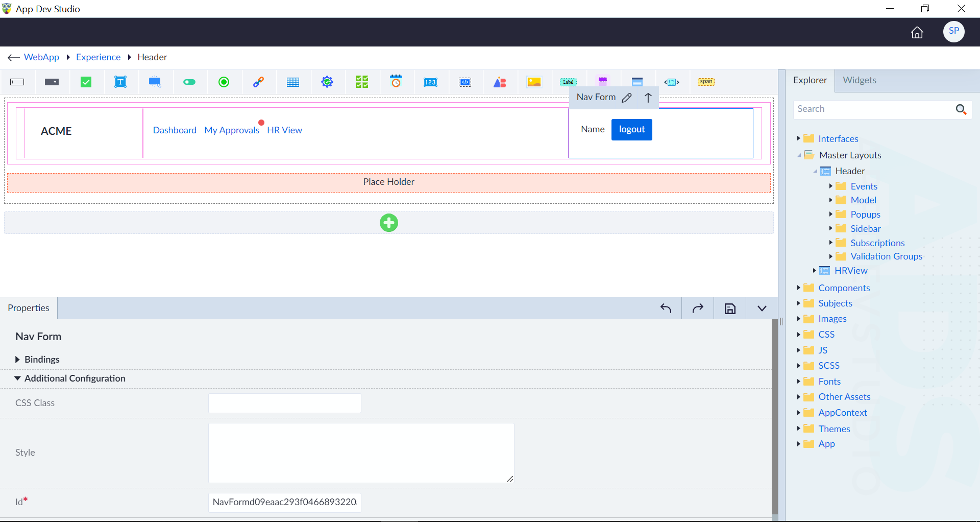Select the image widget icon
980x522 pixels.
pos(534,82)
